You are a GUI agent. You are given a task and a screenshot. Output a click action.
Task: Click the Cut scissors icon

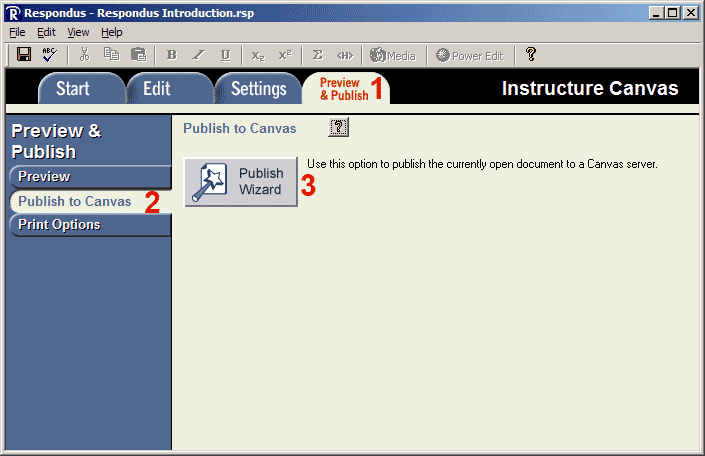pyautogui.click(x=84, y=54)
